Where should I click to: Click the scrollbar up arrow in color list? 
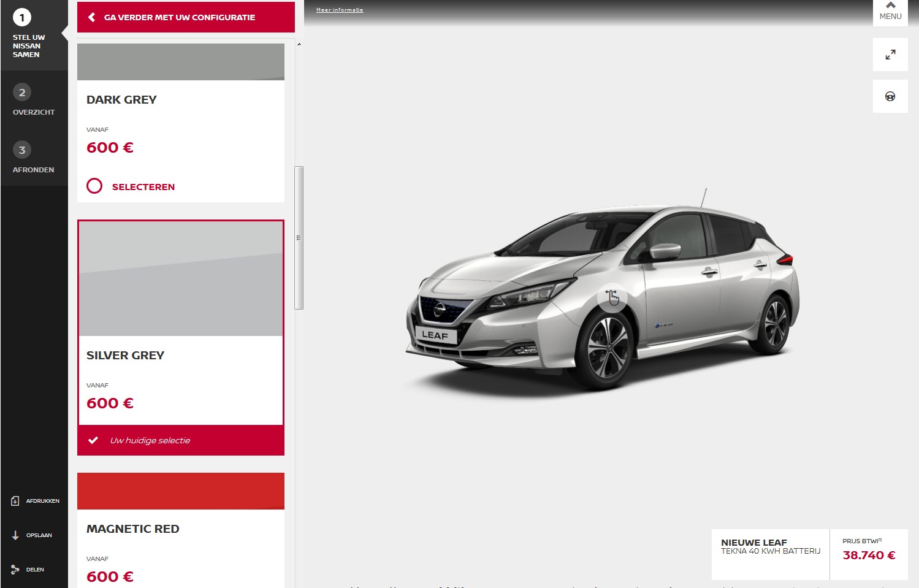pyautogui.click(x=299, y=44)
